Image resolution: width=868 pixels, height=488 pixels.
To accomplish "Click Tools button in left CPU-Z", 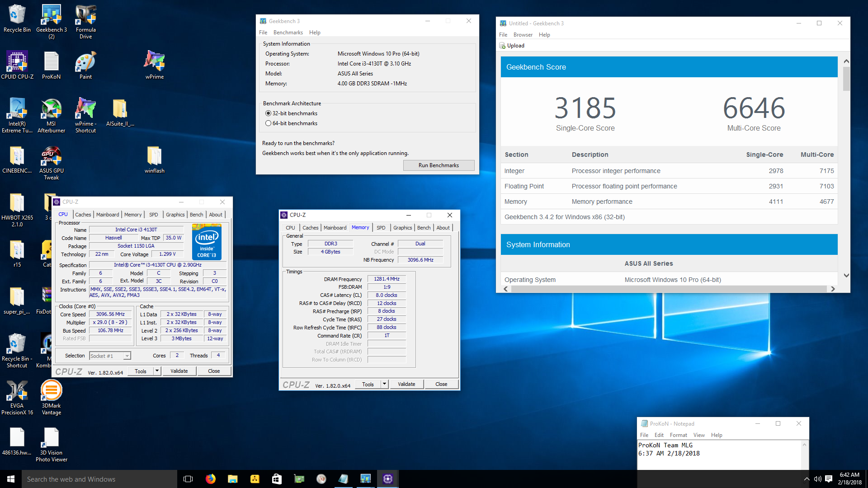I will tap(141, 371).
